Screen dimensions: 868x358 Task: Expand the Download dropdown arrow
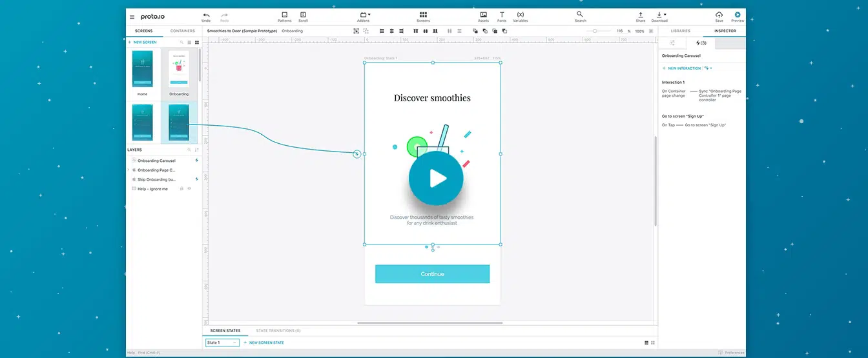tap(665, 14)
